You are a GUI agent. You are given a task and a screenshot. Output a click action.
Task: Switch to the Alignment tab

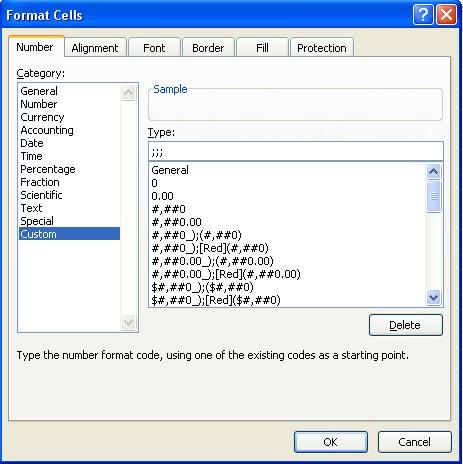pos(95,48)
